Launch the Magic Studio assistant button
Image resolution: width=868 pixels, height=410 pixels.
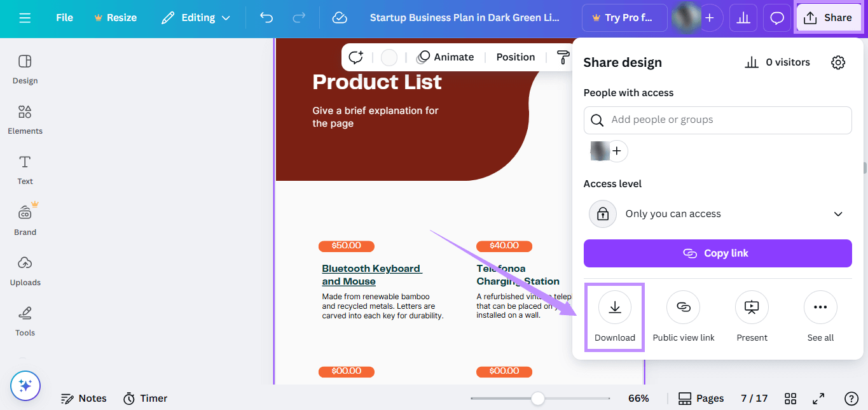[x=25, y=386]
